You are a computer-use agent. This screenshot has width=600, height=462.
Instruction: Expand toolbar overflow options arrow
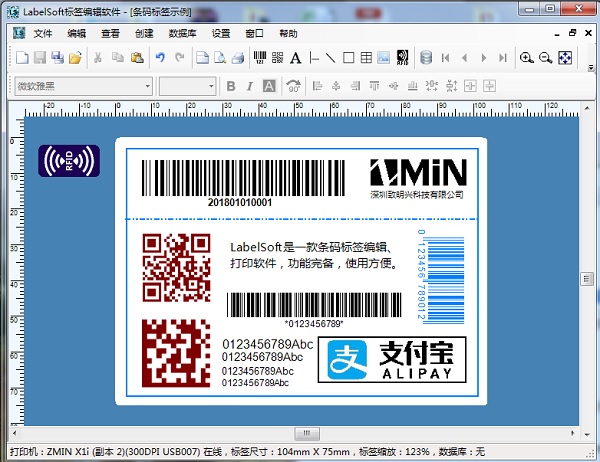(x=591, y=68)
